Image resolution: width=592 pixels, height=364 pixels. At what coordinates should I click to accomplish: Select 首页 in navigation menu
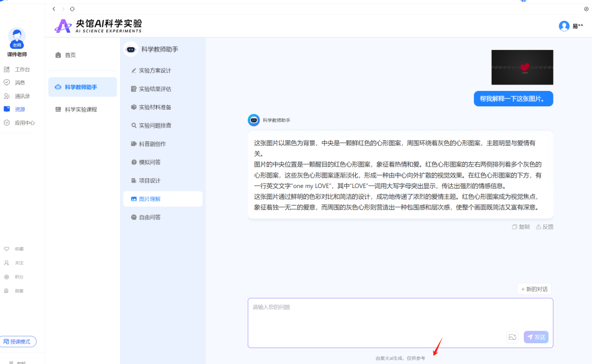[70, 55]
